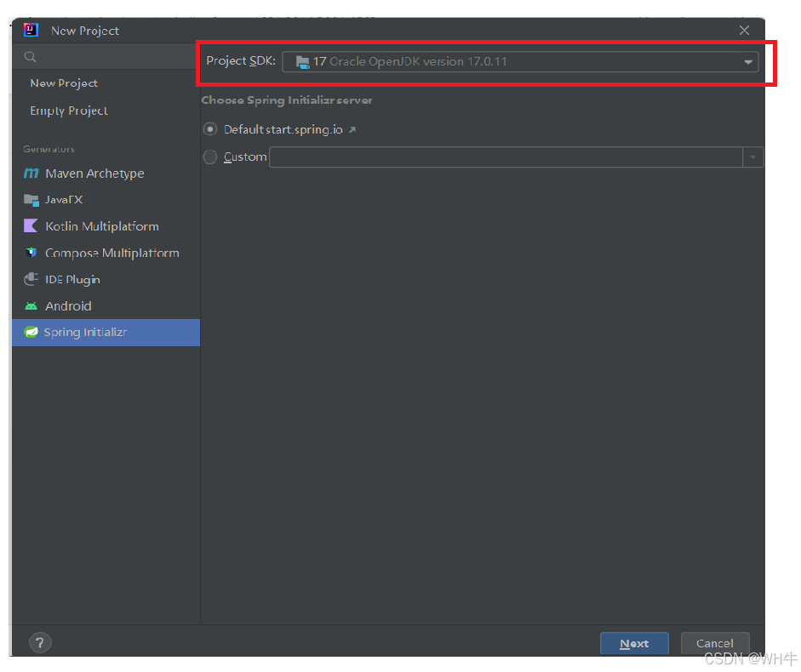This screenshot has width=801, height=672.
Task: Choose the Spring Initializr generator
Action: (106, 333)
